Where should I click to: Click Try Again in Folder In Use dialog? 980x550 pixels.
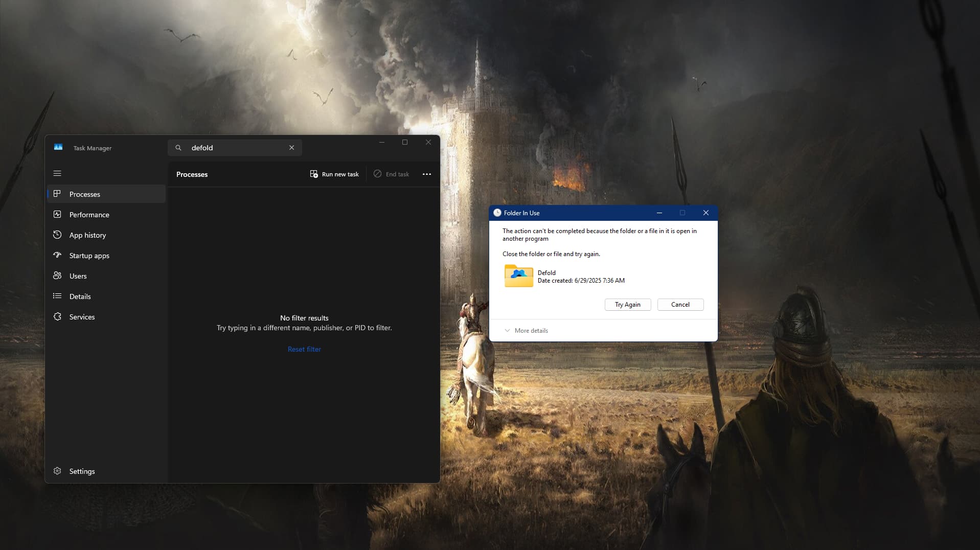(628, 305)
